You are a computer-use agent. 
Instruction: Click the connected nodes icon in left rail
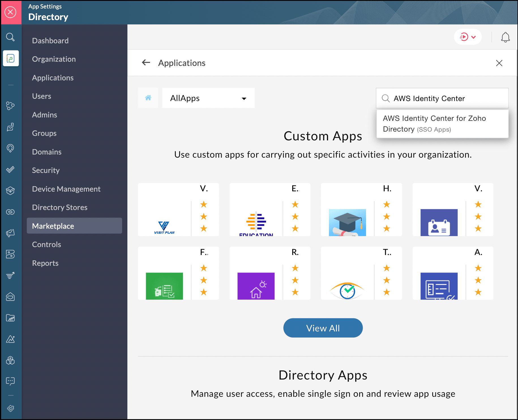(x=10, y=106)
